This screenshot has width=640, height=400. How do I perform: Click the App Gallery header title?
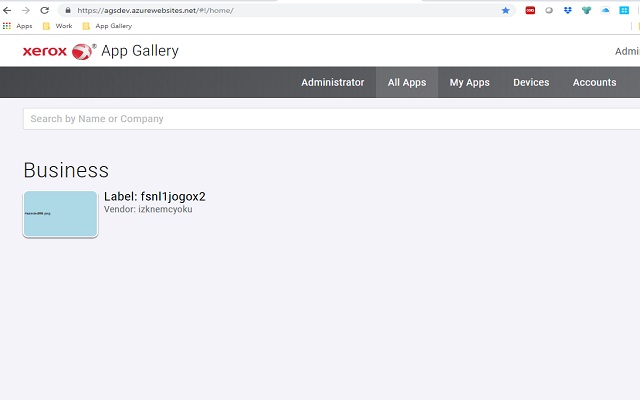tap(140, 51)
